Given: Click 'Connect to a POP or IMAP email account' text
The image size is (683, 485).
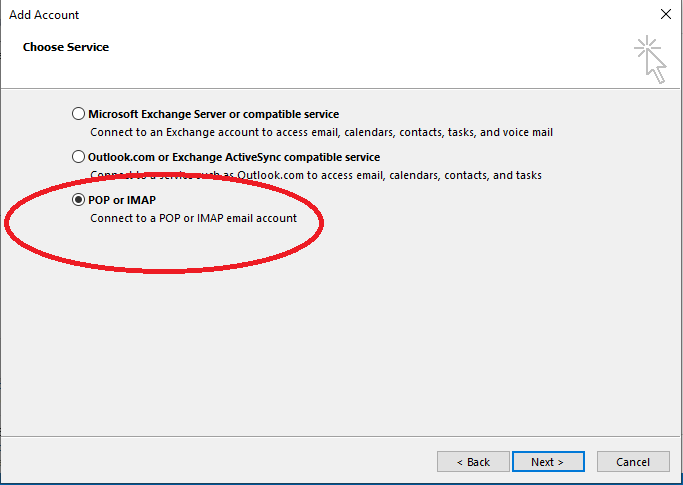Looking at the screenshot, I should point(193,218).
